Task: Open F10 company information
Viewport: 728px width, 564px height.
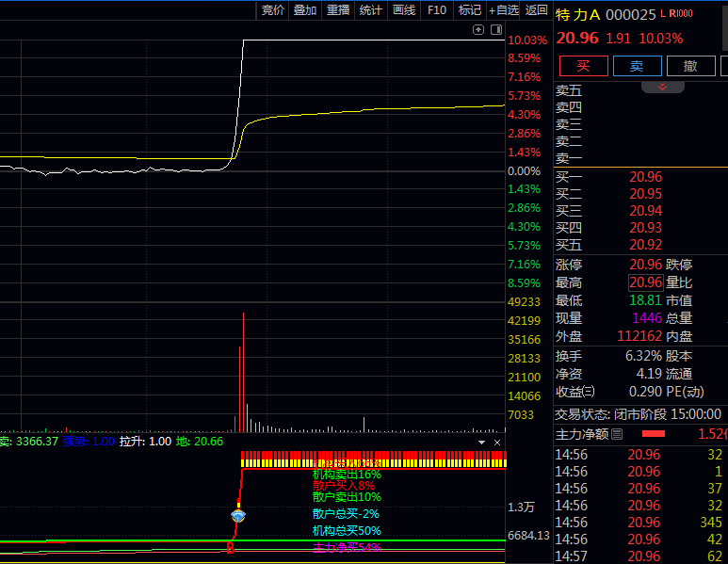Action: click(437, 10)
